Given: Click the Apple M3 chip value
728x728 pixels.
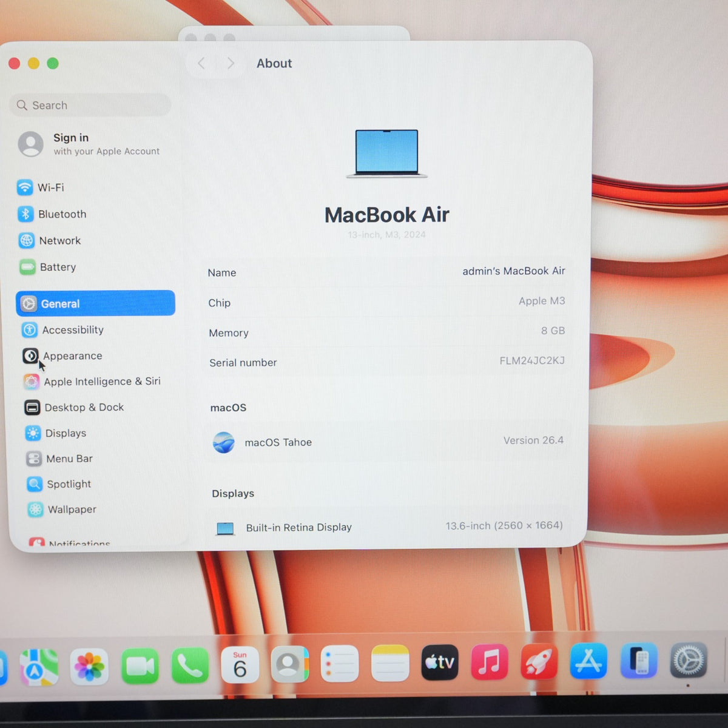Looking at the screenshot, I should click(x=542, y=301).
